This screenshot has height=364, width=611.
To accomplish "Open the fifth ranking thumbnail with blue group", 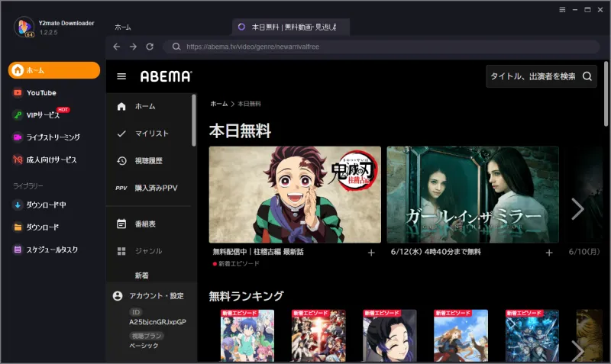I will tap(532, 336).
